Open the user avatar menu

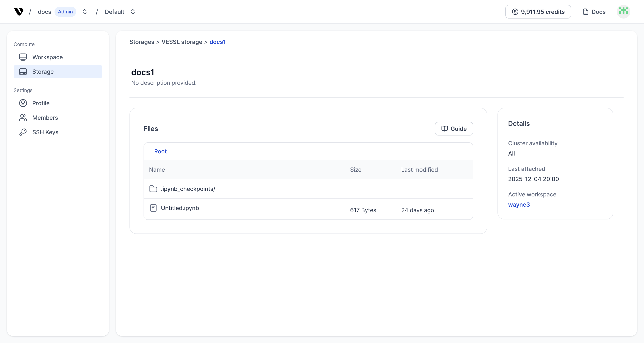623,12
